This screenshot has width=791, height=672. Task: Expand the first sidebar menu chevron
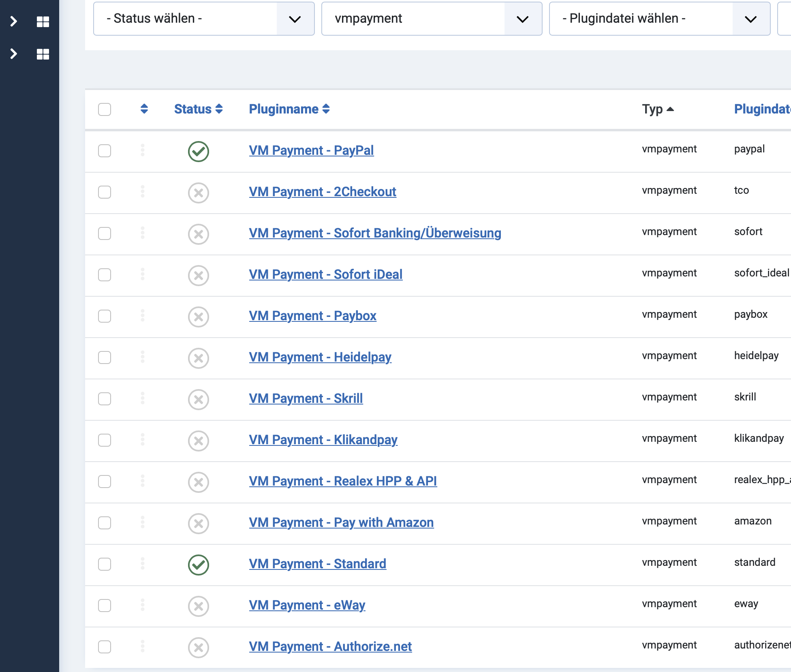[13, 21]
